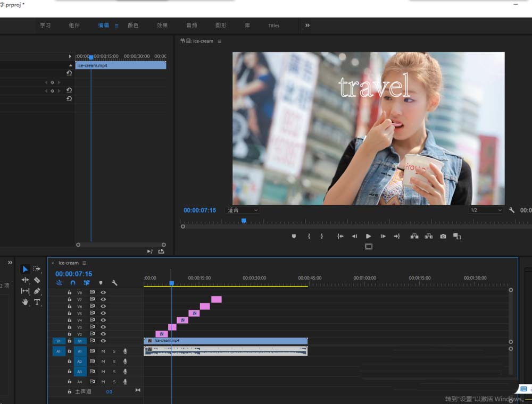This screenshot has width=532, height=404.
Task: Expand the hidden workspaces overflow chevrons
Action: [307, 25]
